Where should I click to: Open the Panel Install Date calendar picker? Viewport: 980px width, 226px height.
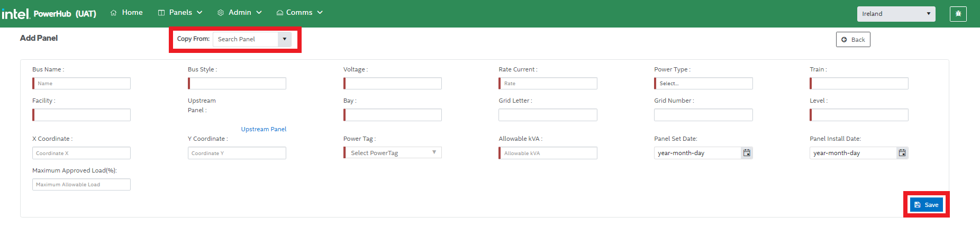coord(902,153)
